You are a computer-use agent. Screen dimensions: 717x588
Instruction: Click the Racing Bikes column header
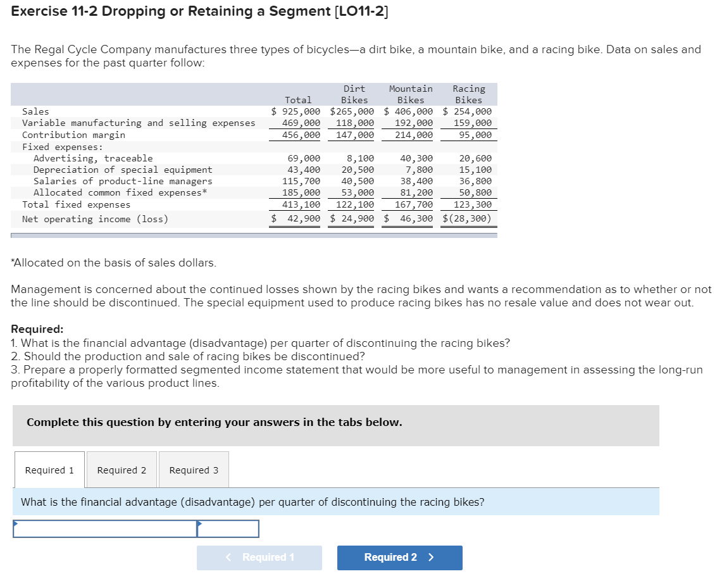click(x=468, y=94)
